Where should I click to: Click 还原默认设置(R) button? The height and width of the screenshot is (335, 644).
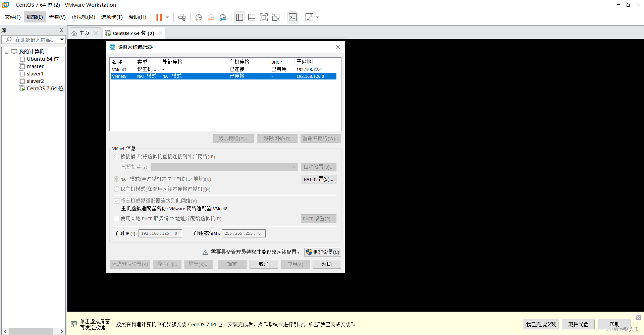click(130, 264)
